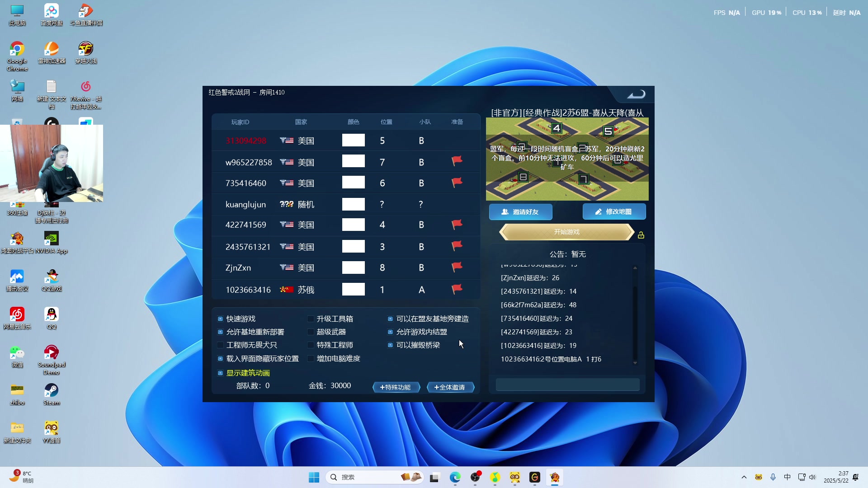
Task: Click the USA flag for player 313094298
Action: pos(287,141)
